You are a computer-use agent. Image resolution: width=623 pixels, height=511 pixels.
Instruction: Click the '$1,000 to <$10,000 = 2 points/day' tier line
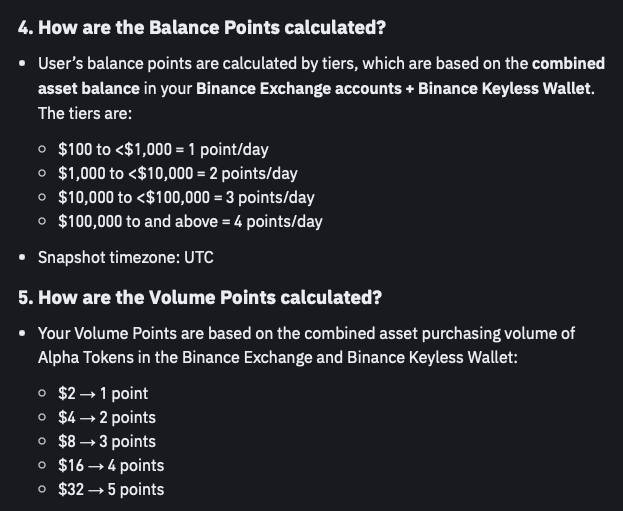click(178, 173)
